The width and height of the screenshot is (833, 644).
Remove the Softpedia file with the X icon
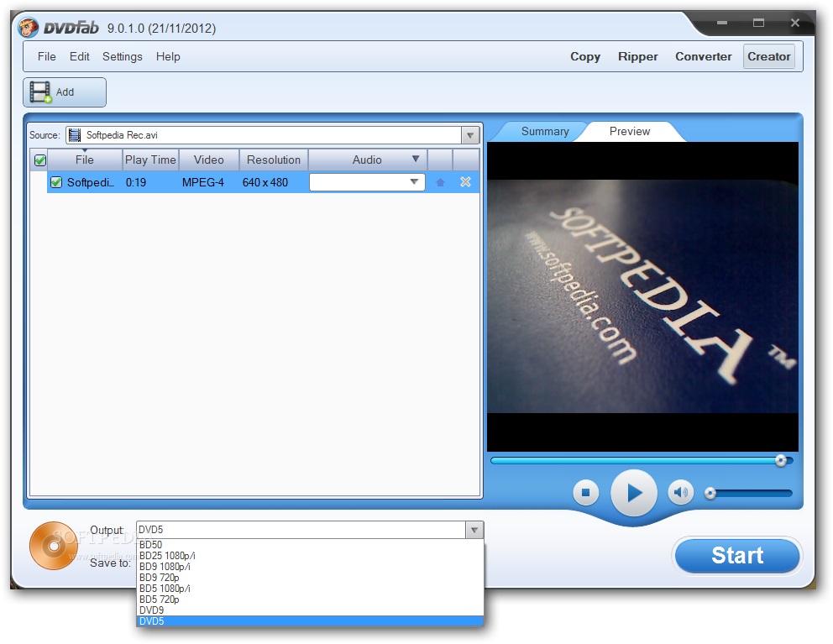pyautogui.click(x=465, y=181)
